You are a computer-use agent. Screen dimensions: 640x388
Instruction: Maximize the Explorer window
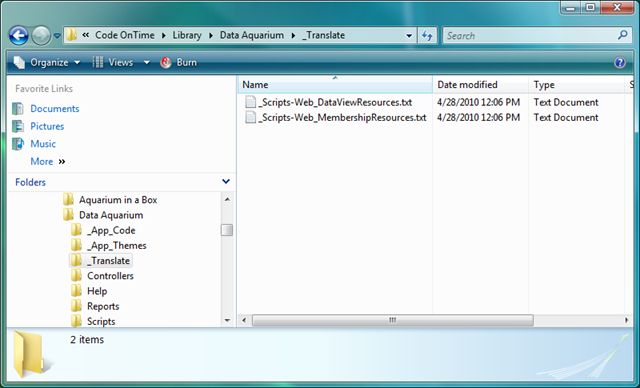pyautogui.click(x=590, y=8)
